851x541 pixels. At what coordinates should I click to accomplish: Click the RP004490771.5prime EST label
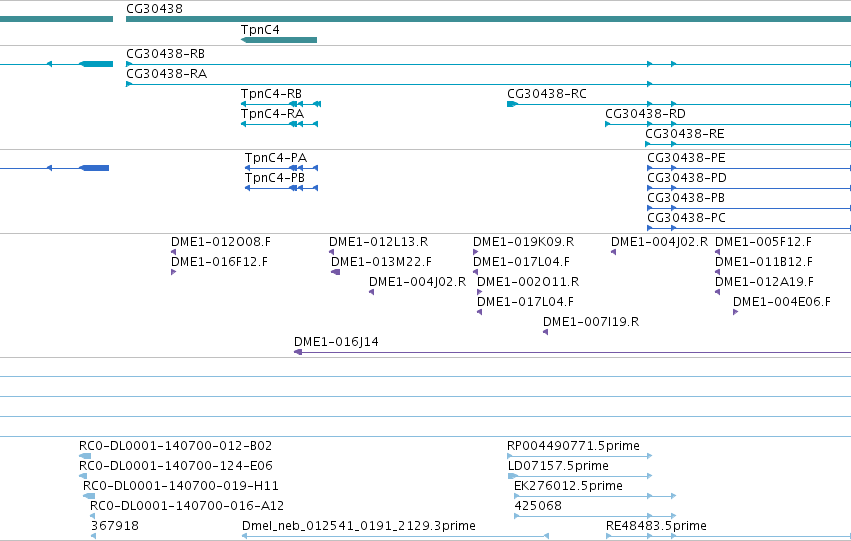tap(573, 446)
